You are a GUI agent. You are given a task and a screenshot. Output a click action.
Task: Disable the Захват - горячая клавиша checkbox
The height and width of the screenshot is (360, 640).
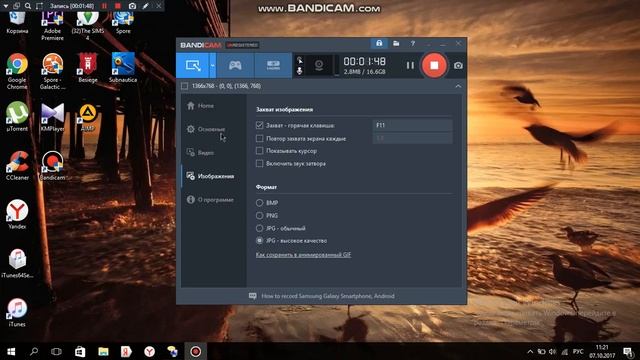pyautogui.click(x=260, y=125)
